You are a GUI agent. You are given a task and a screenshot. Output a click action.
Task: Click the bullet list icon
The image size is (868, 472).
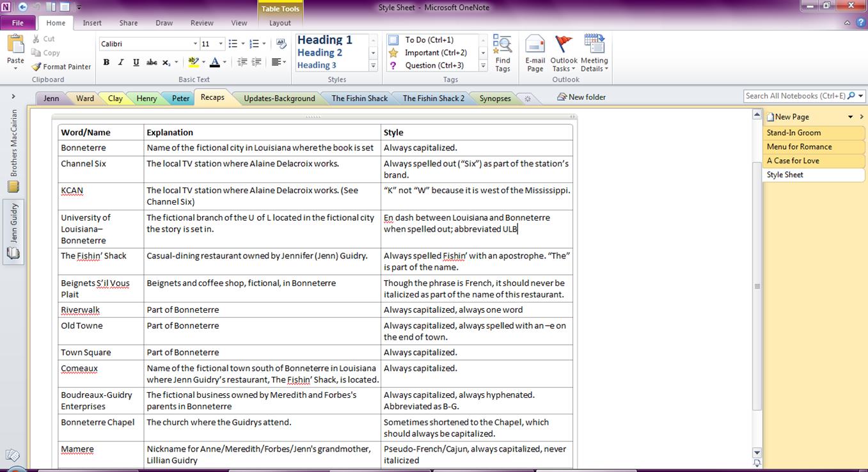(x=233, y=43)
